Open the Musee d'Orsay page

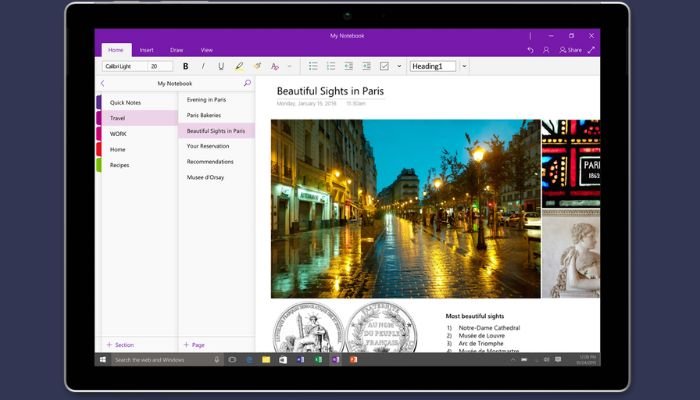point(217,177)
